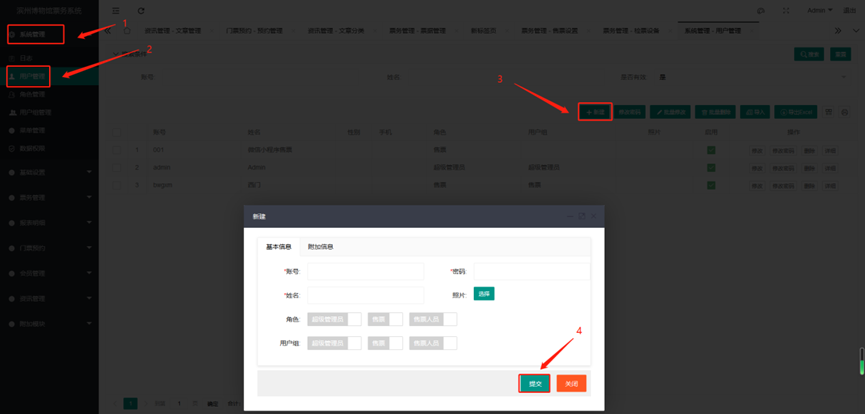The height and width of the screenshot is (414, 865).
Task: Open 系统管理 in the sidebar
Action: coord(34,34)
